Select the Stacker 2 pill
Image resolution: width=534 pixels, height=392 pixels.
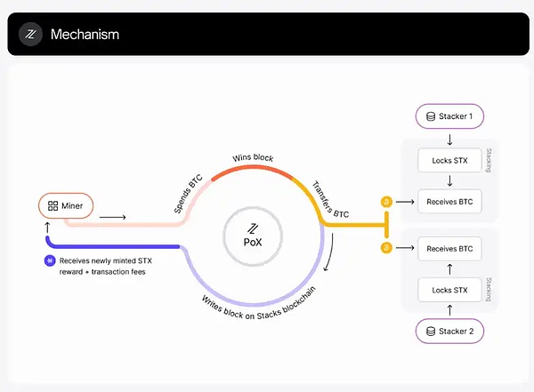point(454,332)
